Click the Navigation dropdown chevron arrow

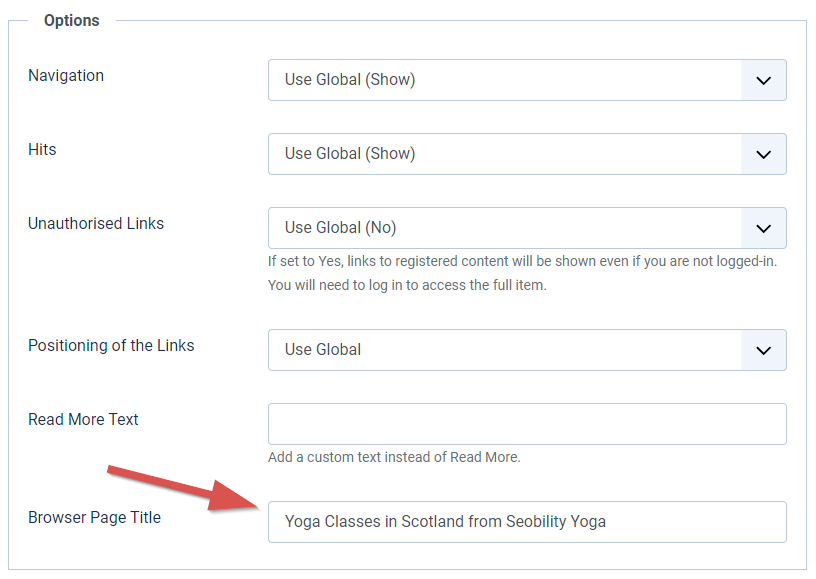(763, 80)
